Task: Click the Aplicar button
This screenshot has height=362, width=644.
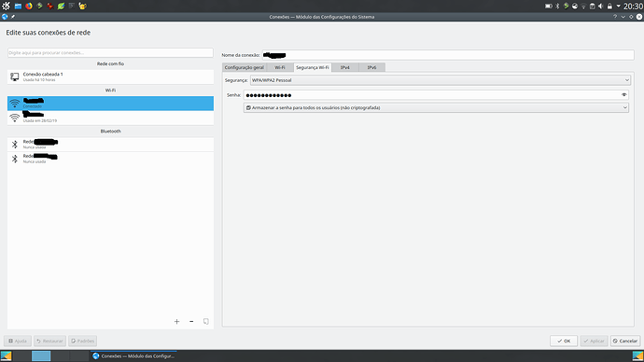Action: tap(594, 341)
